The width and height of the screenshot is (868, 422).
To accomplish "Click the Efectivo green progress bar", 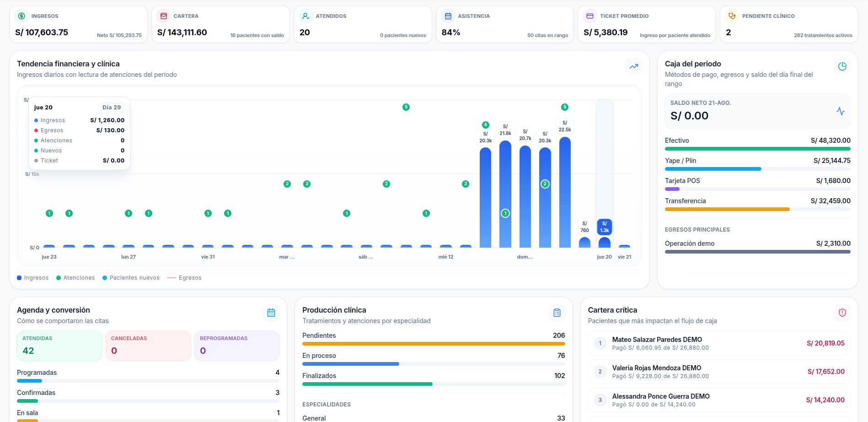I will [x=758, y=149].
